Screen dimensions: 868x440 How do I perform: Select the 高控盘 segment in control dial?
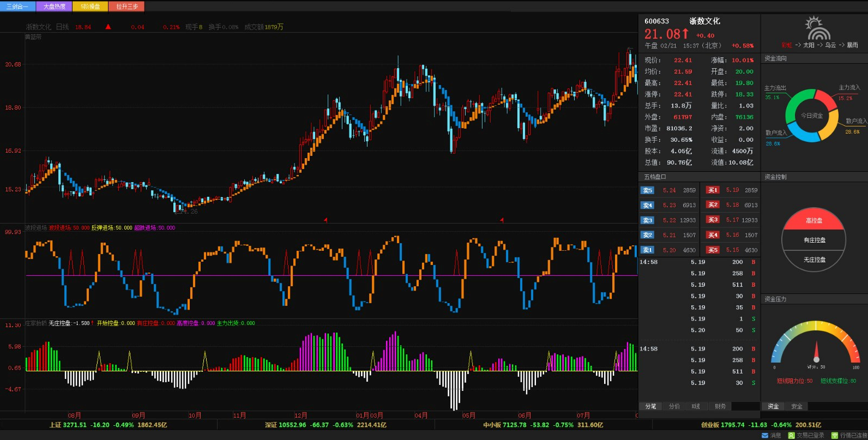coord(813,220)
